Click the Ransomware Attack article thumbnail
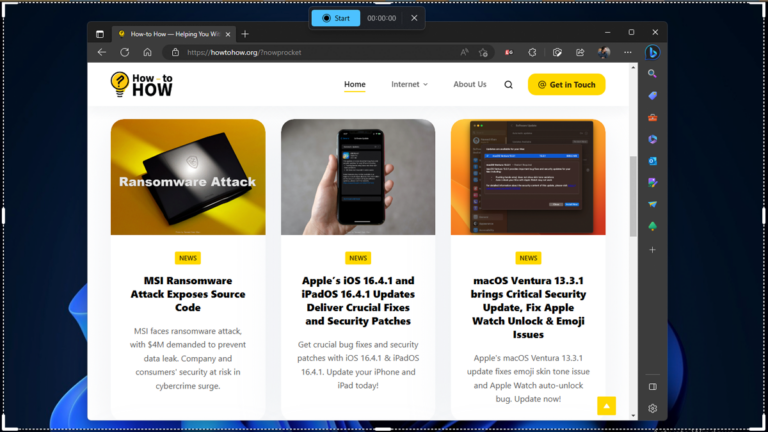The width and height of the screenshot is (768, 432). [188, 177]
